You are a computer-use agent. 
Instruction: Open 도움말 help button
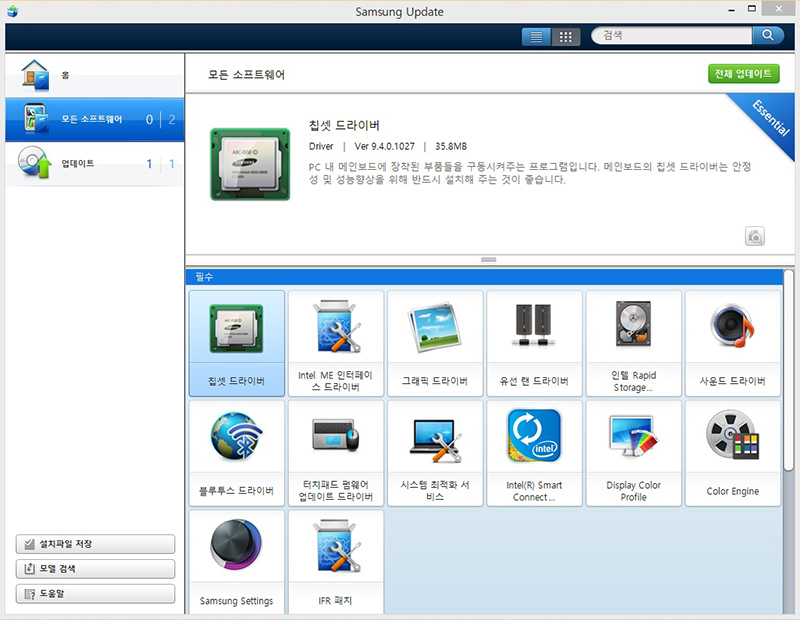(95, 593)
